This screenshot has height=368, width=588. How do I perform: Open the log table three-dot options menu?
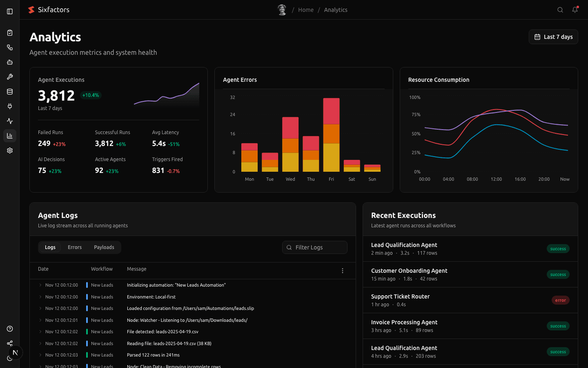click(x=343, y=271)
